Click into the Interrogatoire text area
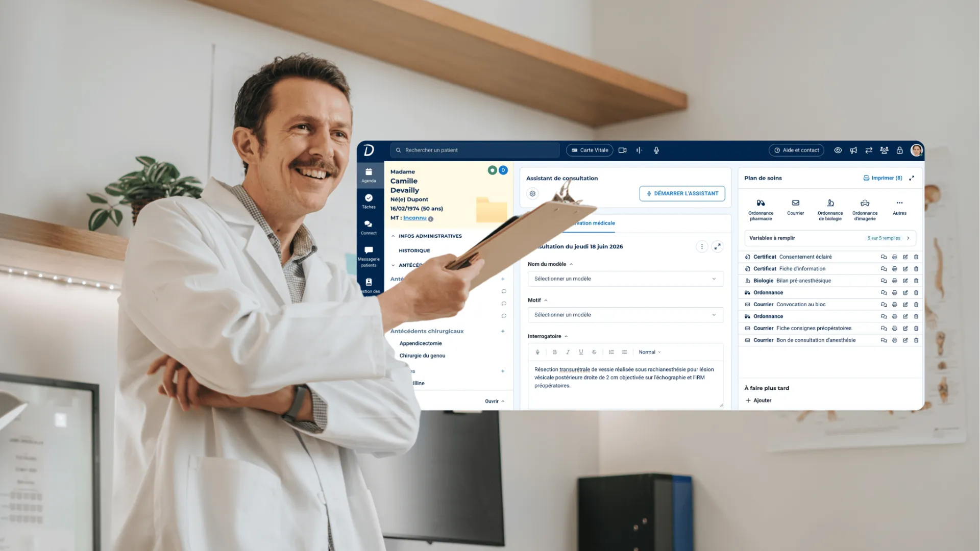The image size is (980, 551). pos(625,384)
